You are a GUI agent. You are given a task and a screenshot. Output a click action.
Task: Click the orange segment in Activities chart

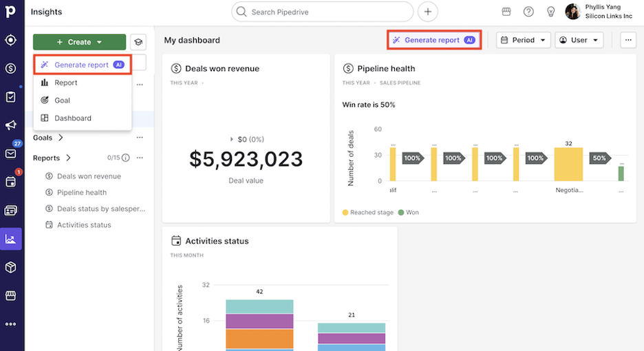pos(259,339)
